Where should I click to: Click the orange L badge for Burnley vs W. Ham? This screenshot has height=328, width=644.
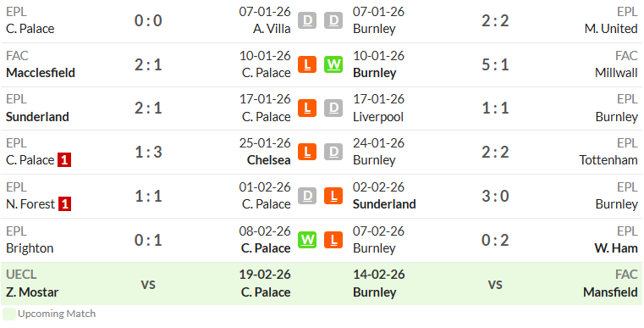333,240
